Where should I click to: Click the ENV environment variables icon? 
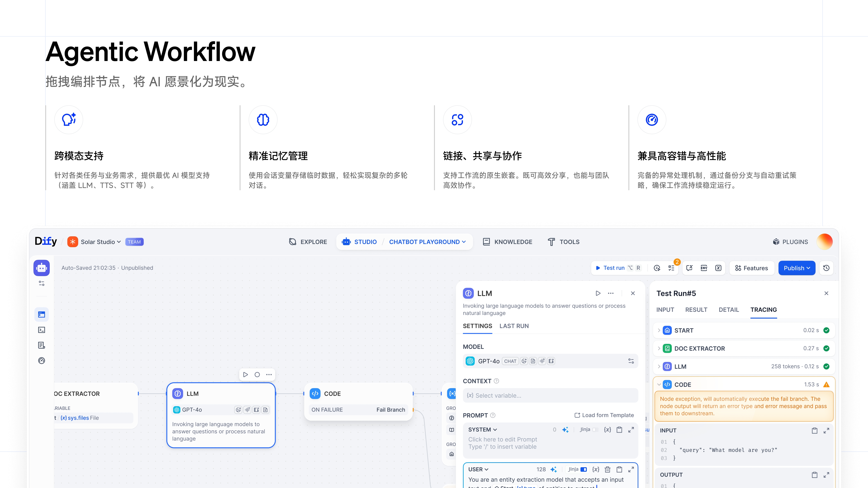pos(704,268)
